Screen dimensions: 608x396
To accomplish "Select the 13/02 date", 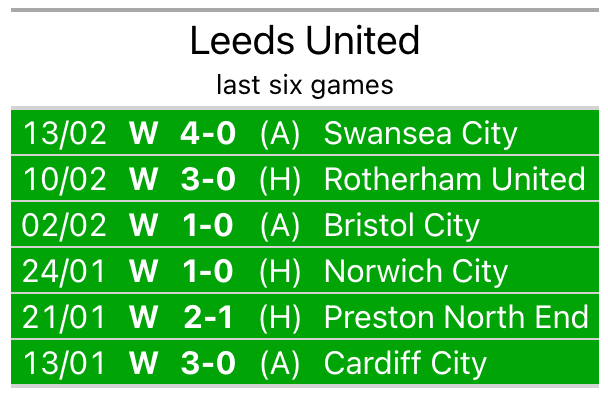I will [x=64, y=133].
